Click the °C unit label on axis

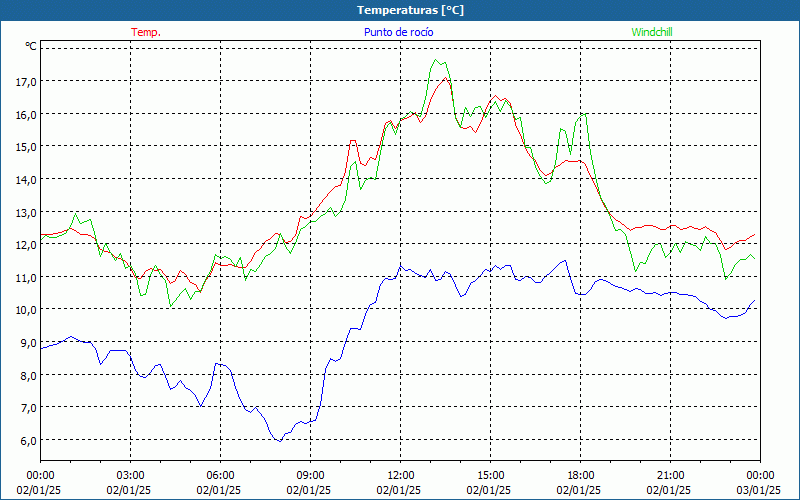pos(31,46)
